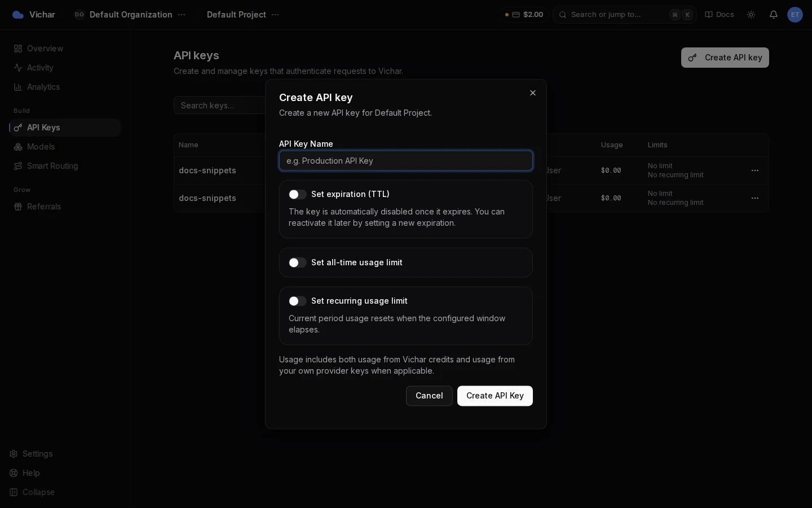Image resolution: width=812 pixels, height=508 pixels.
Task: Click the white Create API Key button
Action: click(495, 396)
